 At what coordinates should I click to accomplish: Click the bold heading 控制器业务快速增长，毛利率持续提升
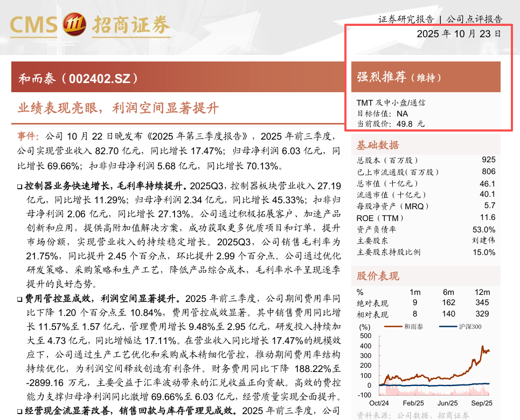pos(106,185)
